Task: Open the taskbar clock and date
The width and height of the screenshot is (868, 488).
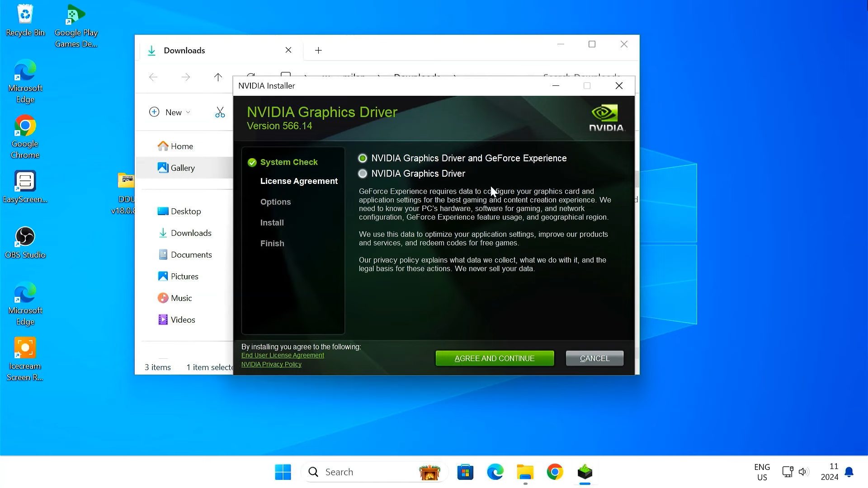Action: [830, 472]
